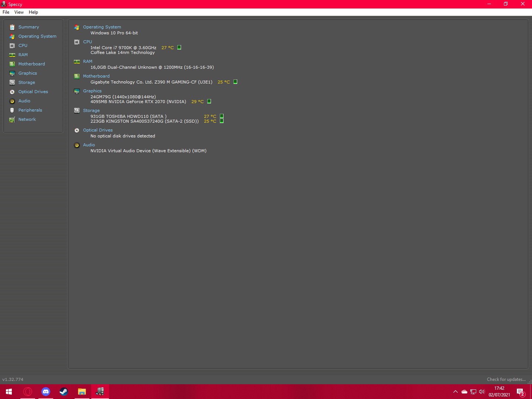Open Audio section from the sidebar

(24, 101)
